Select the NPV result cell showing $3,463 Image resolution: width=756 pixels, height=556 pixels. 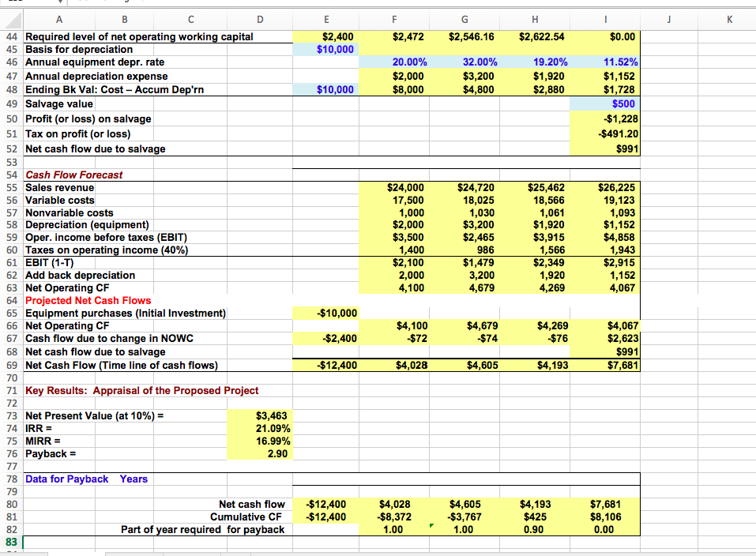coord(259,415)
